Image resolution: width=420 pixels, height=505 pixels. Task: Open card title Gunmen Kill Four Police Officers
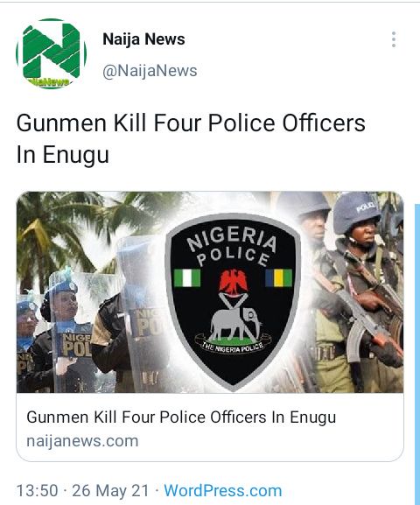pyautogui.click(x=181, y=417)
